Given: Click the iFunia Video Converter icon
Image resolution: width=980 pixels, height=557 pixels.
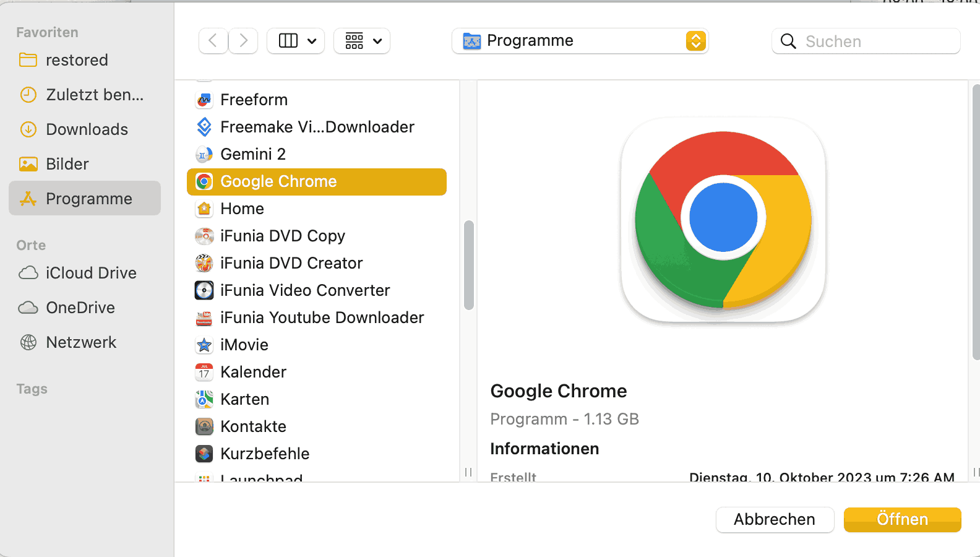Looking at the screenshot, I should [x=204, y=290].
